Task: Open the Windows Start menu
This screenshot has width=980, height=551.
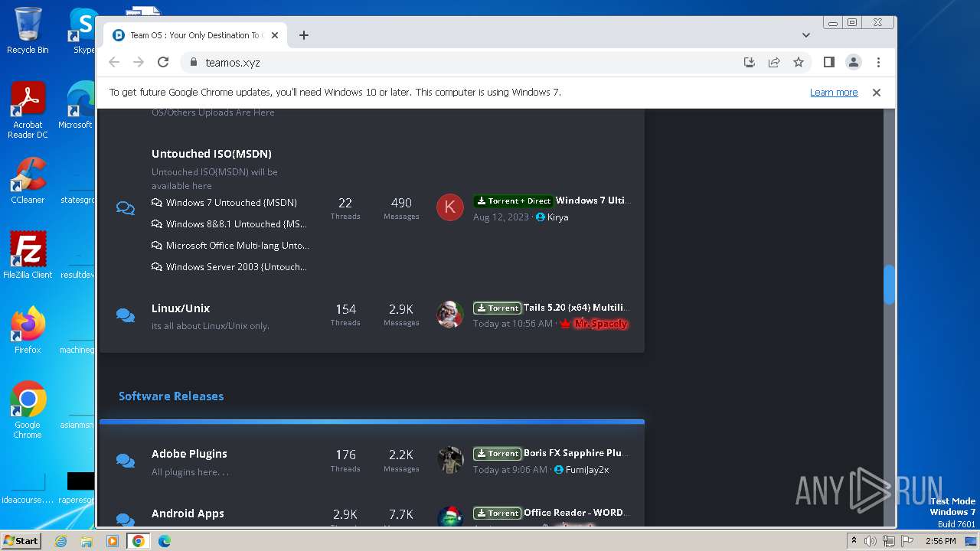Action: coord(21,540)
